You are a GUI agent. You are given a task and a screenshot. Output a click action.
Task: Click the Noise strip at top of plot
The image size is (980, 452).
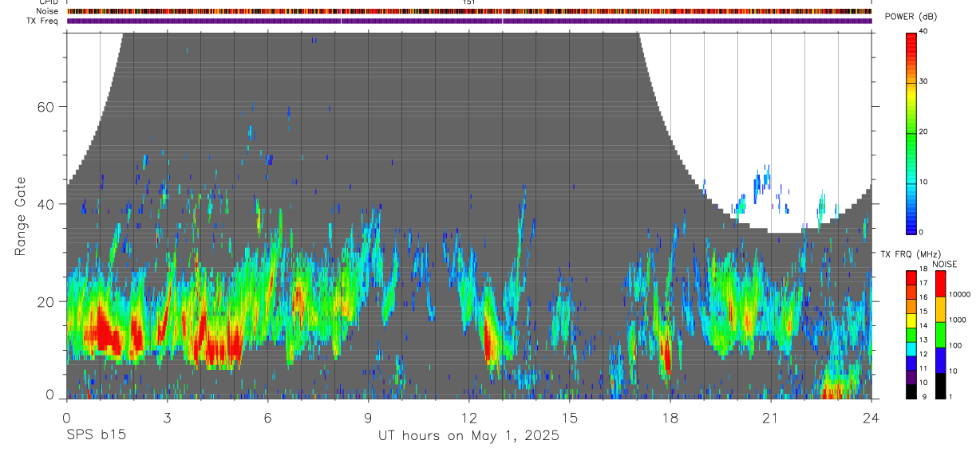[468, 11]
